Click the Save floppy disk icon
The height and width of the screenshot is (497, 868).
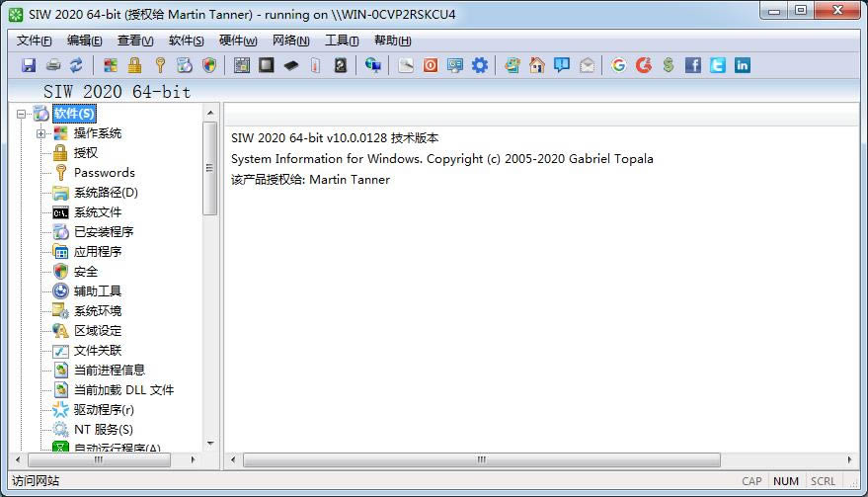coord(29,65)
